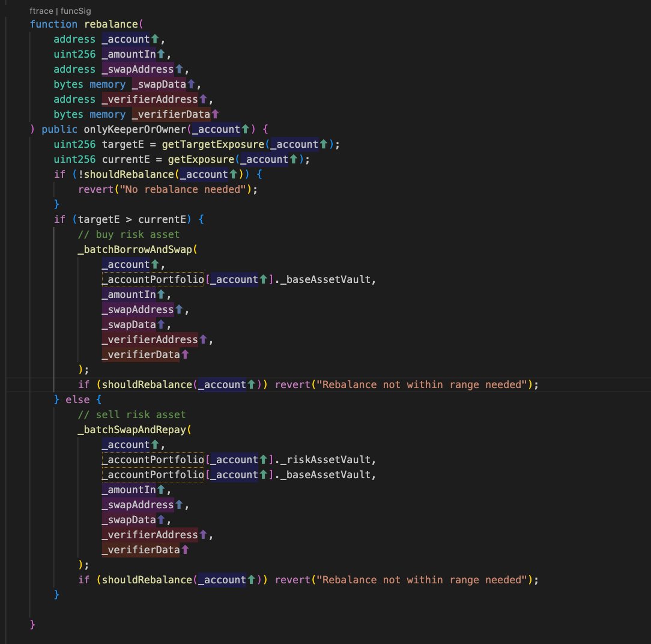
Task: Click the _batchBorrowAndSwap function call
Action: pyautogui.click(x=135, y=249)
